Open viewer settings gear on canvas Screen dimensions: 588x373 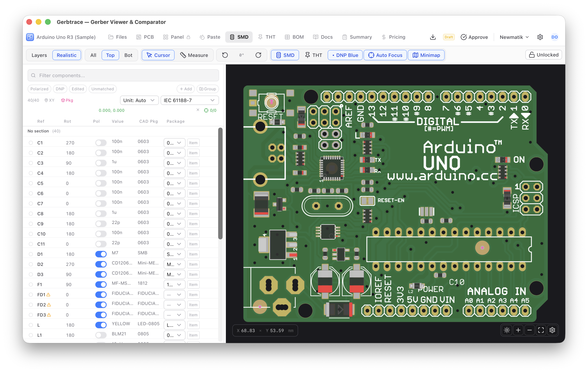coord(552,330)
